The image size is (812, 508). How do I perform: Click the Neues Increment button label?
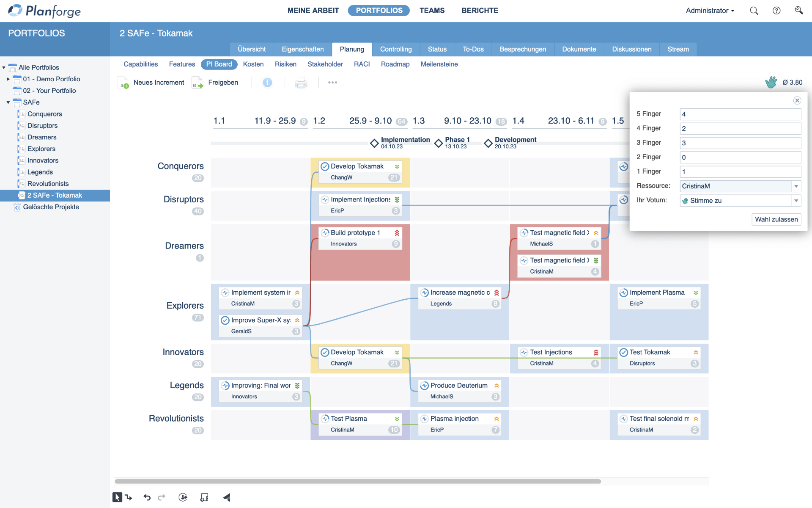click(x=159, y=83)
